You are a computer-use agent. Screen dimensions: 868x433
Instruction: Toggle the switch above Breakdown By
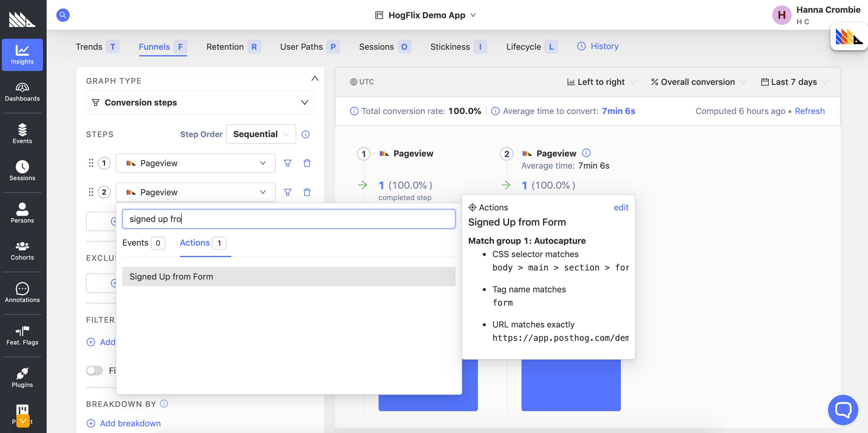click(x=94, y=371)
